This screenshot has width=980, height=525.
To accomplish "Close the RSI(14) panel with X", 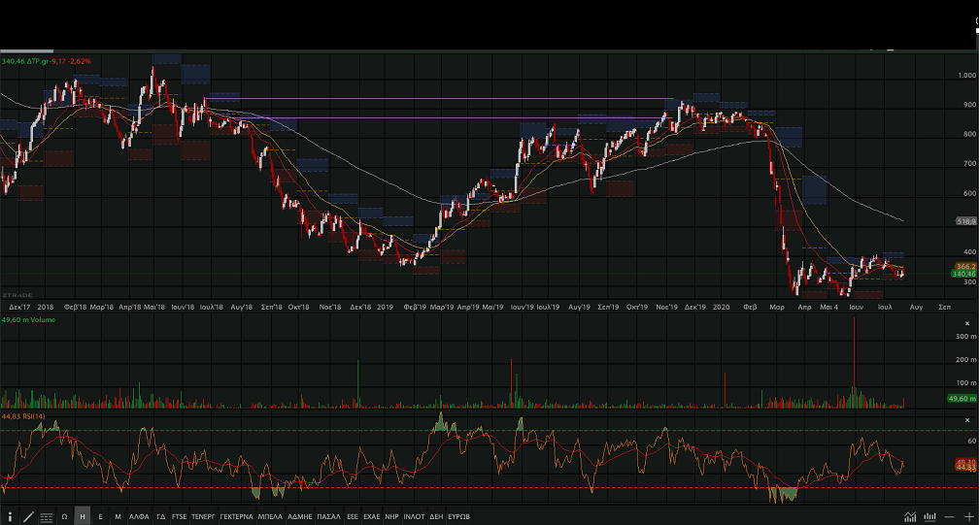I will pos(966,420).
